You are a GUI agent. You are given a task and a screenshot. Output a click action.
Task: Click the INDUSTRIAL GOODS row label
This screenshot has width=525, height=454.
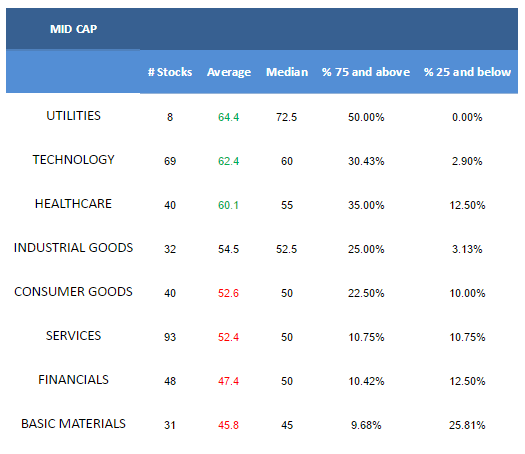[x=73, y=248]
